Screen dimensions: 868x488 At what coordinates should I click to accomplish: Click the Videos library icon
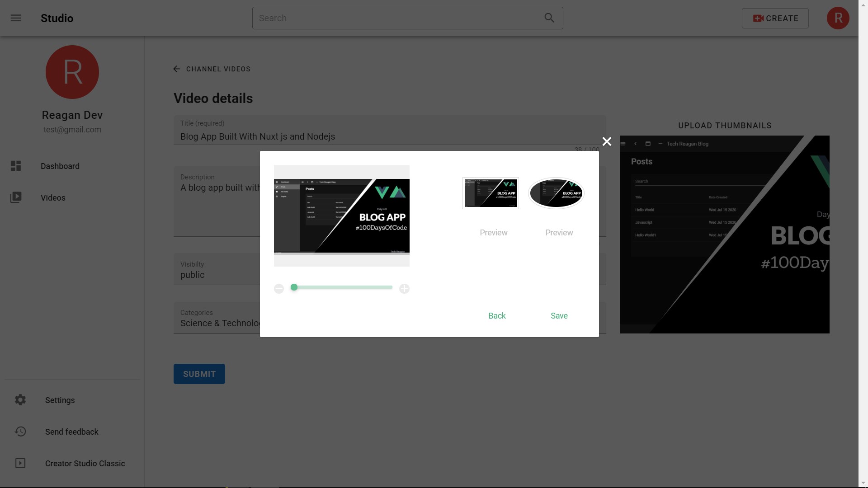(16, 197)
